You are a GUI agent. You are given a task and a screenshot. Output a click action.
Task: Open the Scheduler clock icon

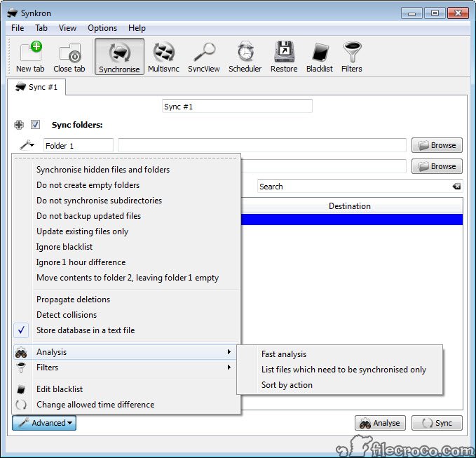(245, 57)
